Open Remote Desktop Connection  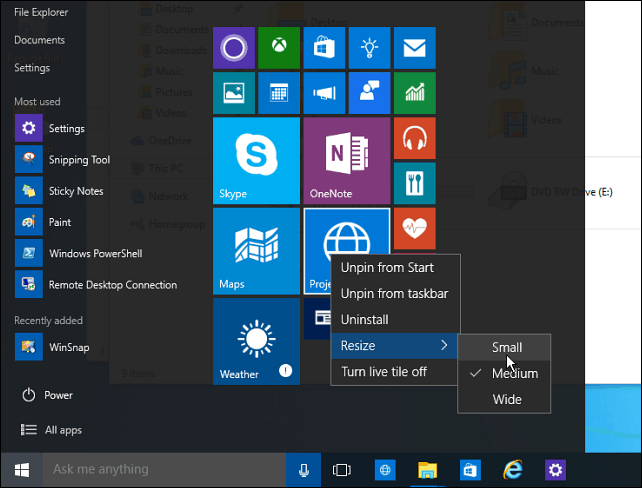(x=96, y=285)
